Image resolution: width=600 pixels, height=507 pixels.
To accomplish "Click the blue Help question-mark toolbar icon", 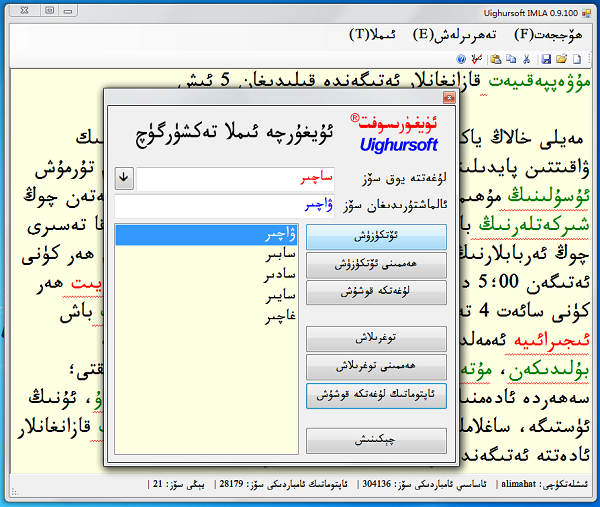I will 461,59.
